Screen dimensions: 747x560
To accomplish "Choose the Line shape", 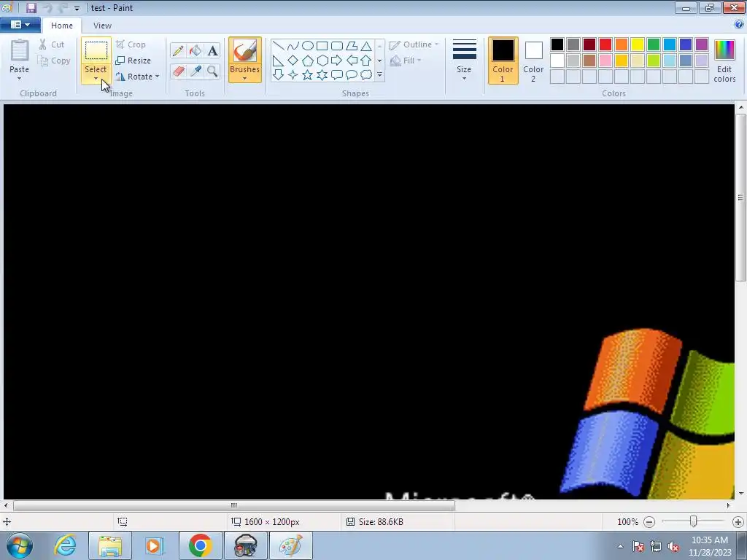I will coord(278,46).
